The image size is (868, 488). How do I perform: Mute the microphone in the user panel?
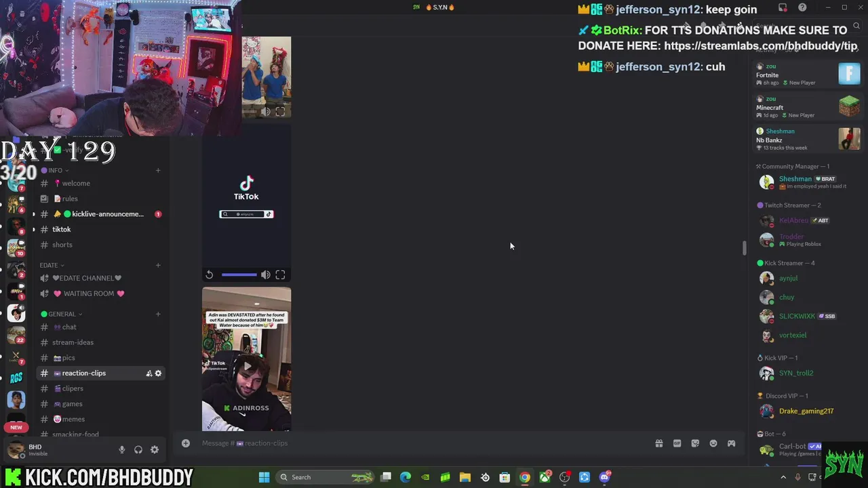pyautogui.click(x=122, y=449)
